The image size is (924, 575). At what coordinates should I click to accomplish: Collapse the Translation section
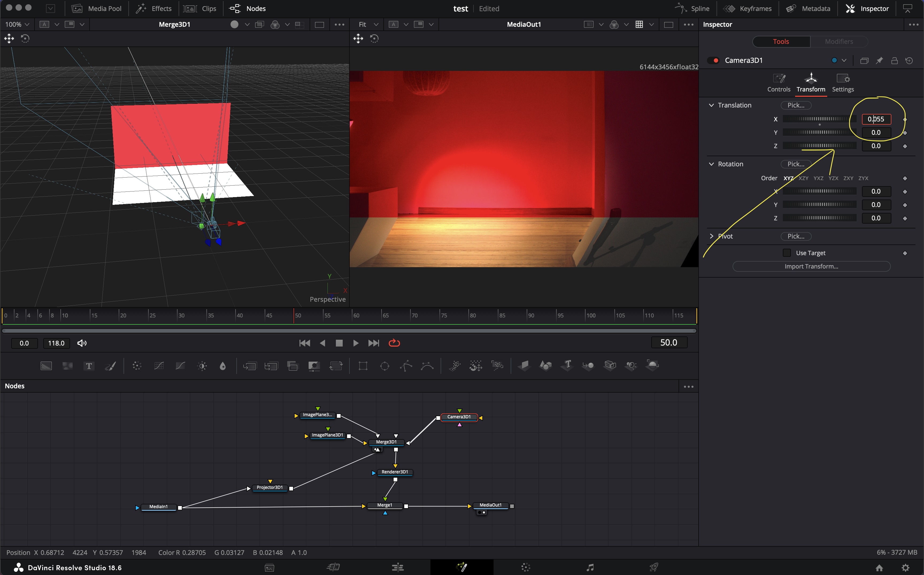(711, 105)
